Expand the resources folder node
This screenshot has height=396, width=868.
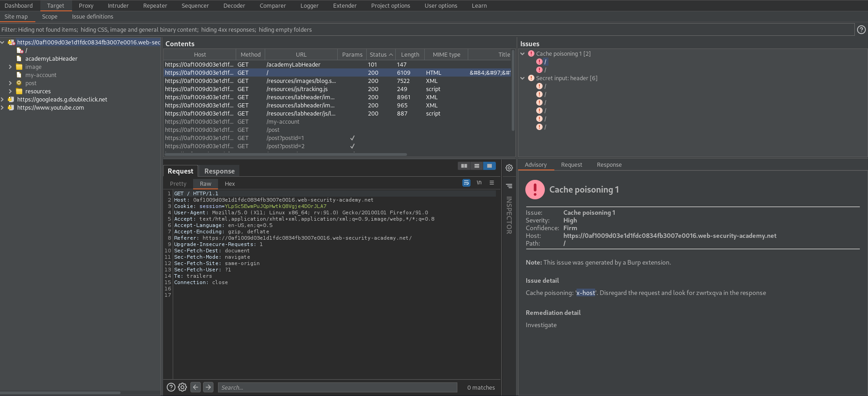(x=10, y=92)
